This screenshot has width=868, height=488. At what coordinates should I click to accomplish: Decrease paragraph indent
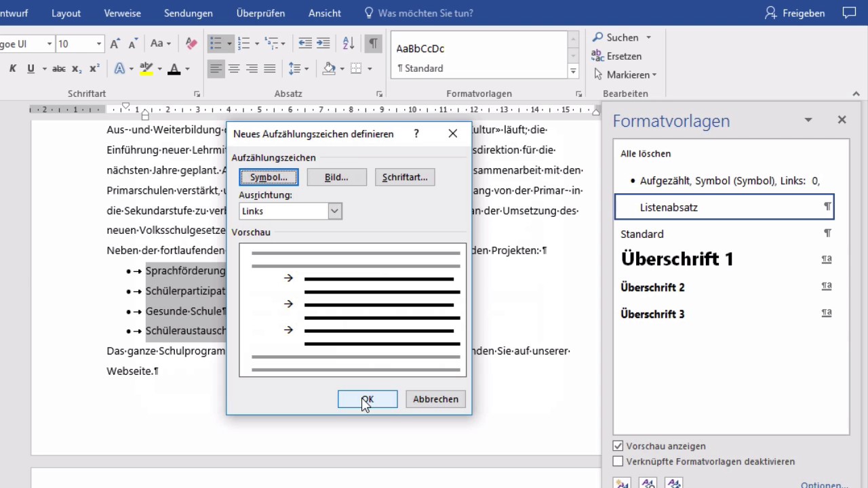pos(305,43)
